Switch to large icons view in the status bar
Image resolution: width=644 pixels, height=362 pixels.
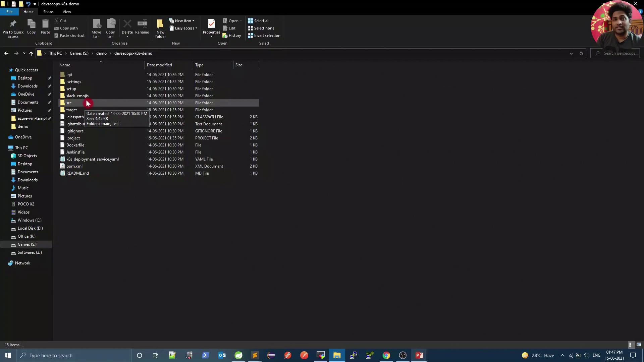pos(639,345)
